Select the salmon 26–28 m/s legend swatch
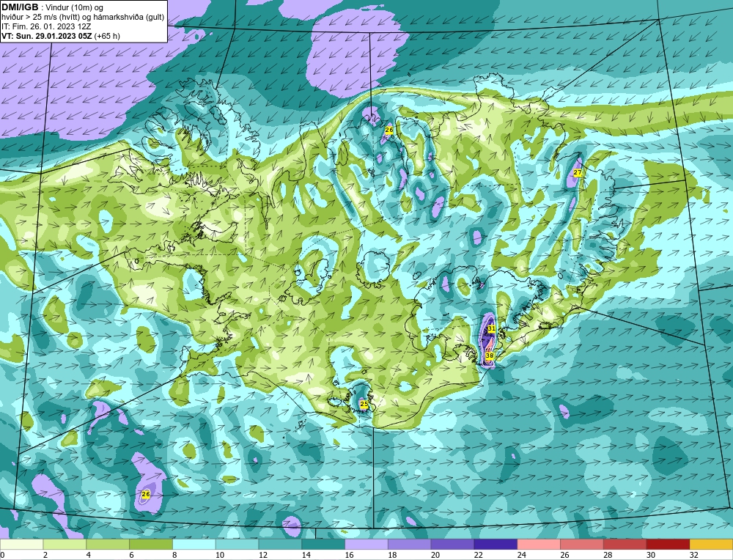The height and width of the screenshot is (560, 733). click(582, 544)
